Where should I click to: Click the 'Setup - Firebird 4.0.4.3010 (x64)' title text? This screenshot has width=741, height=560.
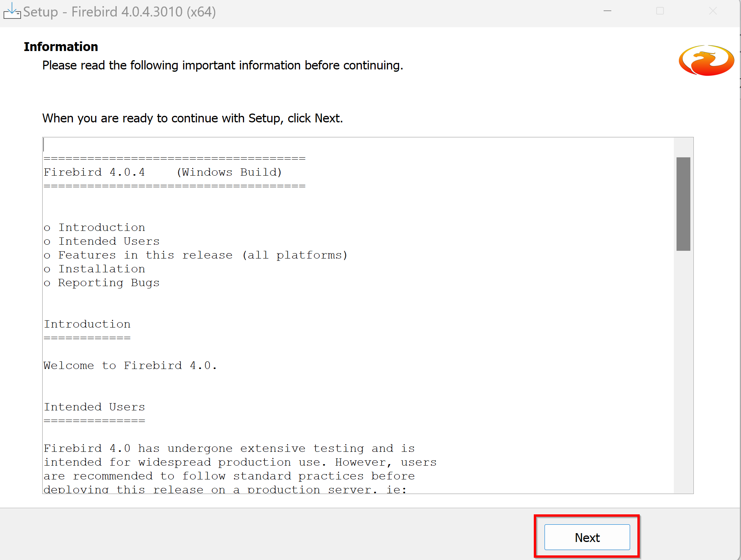[x=119, y=12]
